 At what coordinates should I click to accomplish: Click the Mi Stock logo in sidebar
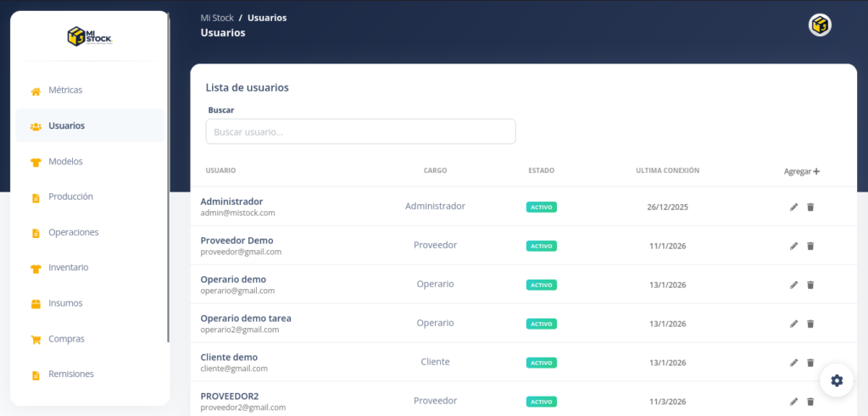coord(90,36)
